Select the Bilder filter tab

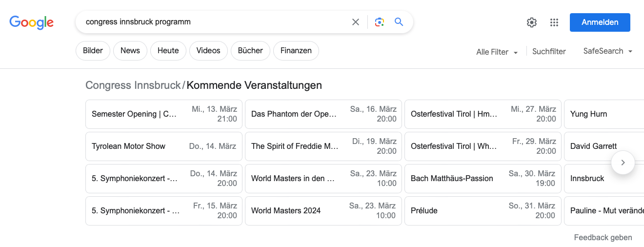pyautogui.click(x=93, y=51)
